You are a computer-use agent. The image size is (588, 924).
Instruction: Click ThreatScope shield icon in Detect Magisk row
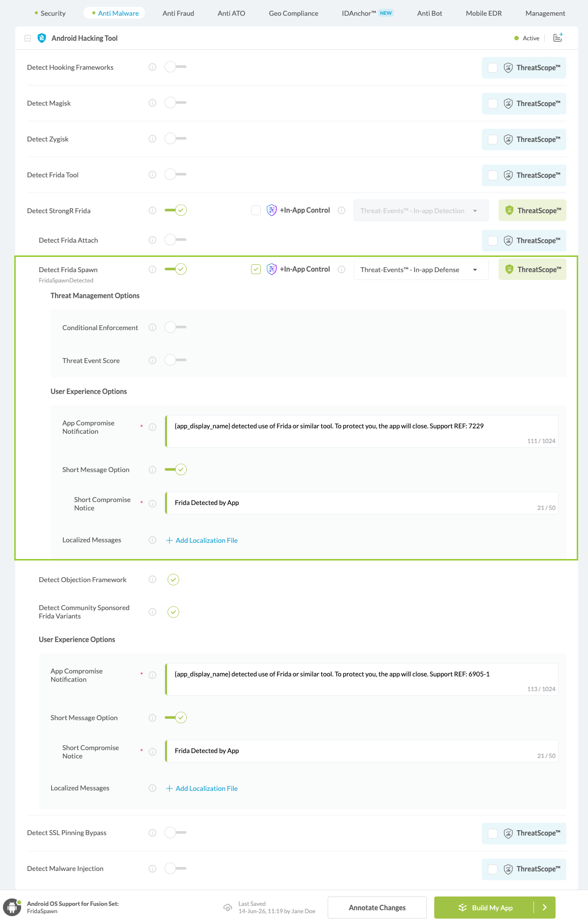tap(508, 104)
